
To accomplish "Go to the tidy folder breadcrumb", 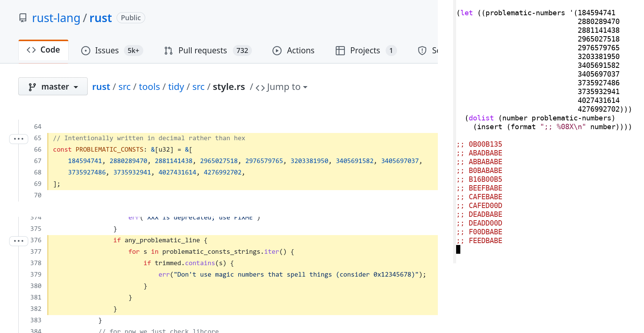I will tap(176, 87).
